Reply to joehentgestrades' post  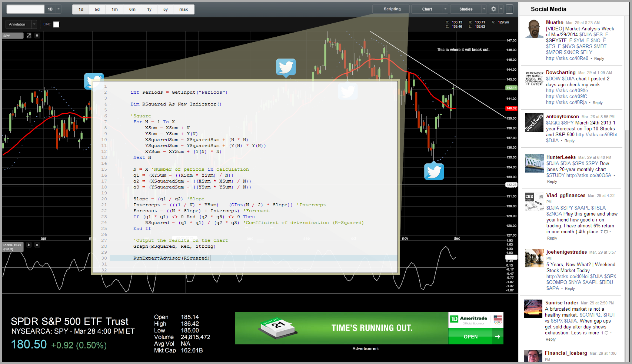pos(570,288)
